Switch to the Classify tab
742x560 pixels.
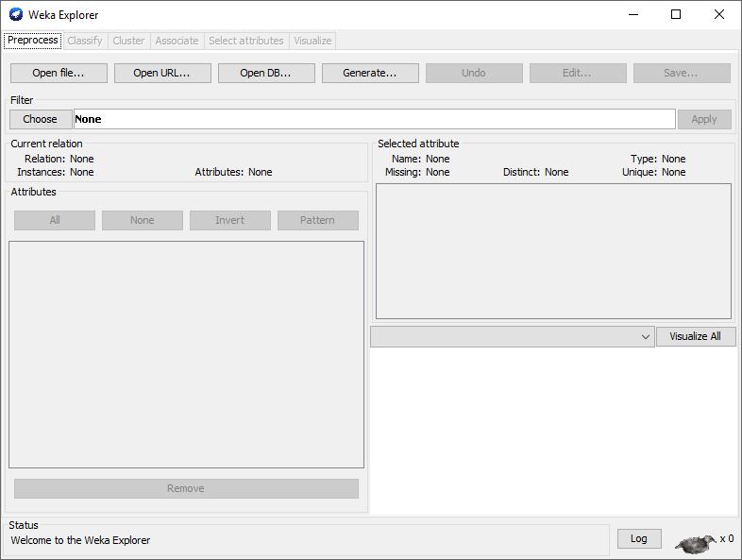pos(85,41)
